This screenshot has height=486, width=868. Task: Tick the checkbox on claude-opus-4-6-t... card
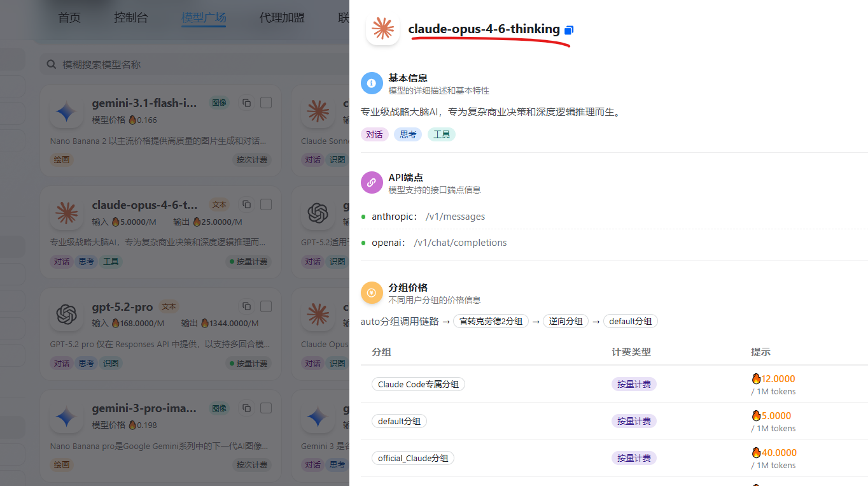pos(266,204)
